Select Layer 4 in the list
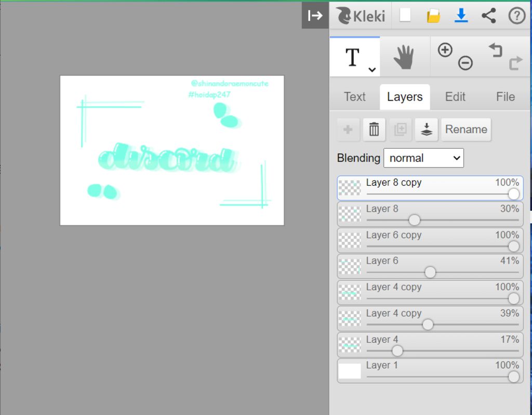The width and height of the screenshot is (532, 415). click(x=430, y=345)
